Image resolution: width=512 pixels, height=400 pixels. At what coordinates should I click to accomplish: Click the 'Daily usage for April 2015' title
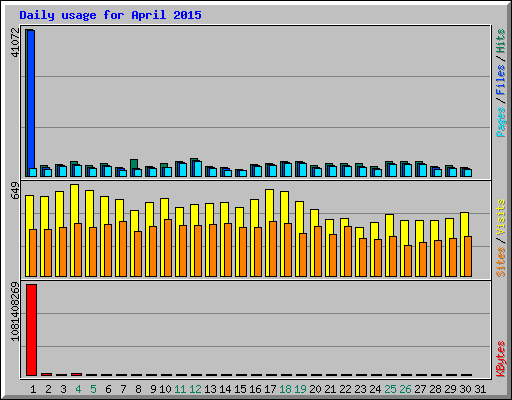click(x=110, y=15)
